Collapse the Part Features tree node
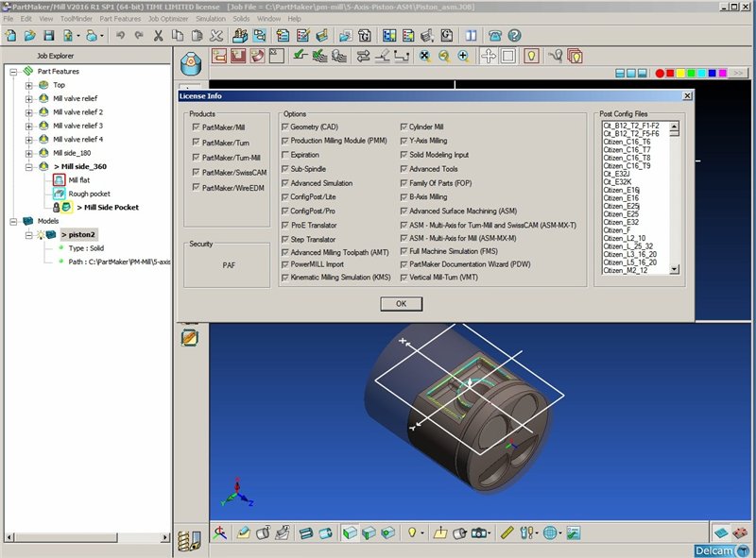This screenshot has height=558, width=756. click(13, 72)
